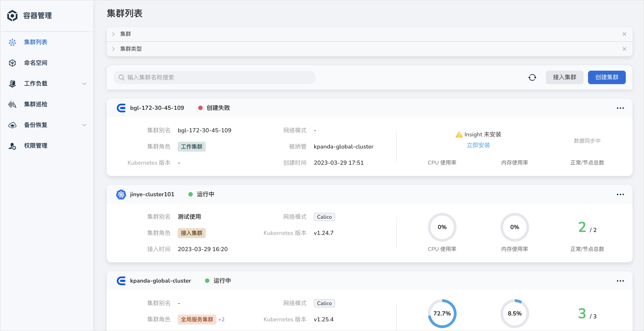Click creation time 2023-03-29 17:51

point(338,163)
